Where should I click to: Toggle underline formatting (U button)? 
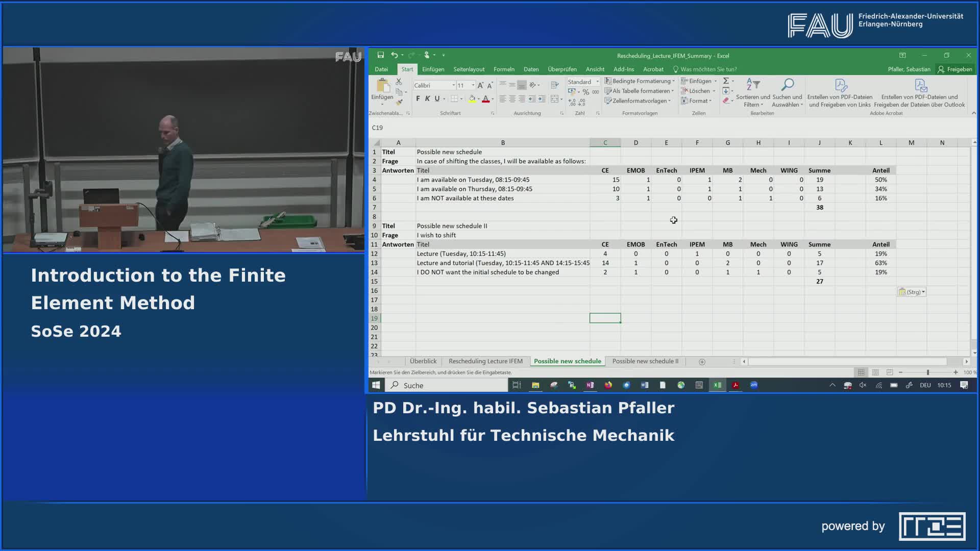(437, 99)
